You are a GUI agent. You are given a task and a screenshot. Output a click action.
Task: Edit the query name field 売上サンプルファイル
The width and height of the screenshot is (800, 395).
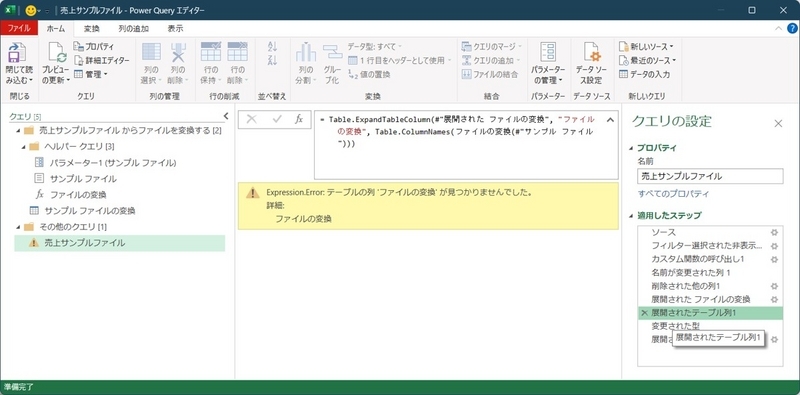pos(710,177)
